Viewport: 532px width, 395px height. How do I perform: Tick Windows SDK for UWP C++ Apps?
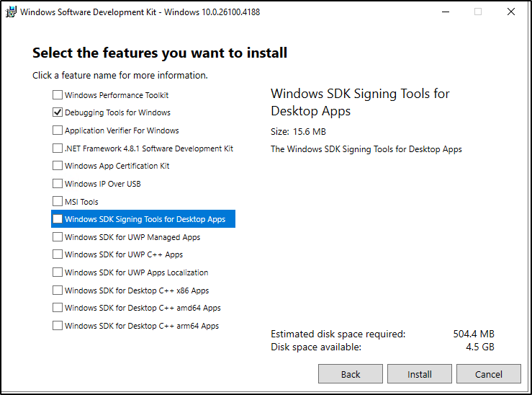tap(58, 254)
